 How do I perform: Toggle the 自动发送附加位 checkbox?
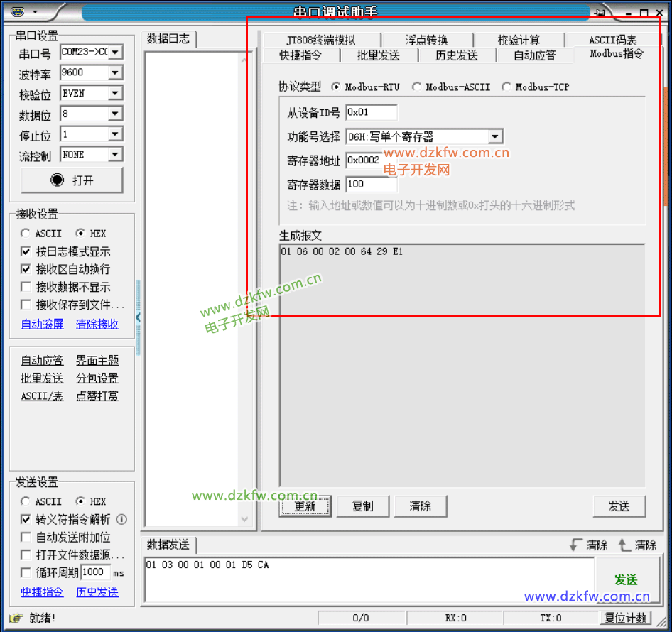click(x=26, y=538)
